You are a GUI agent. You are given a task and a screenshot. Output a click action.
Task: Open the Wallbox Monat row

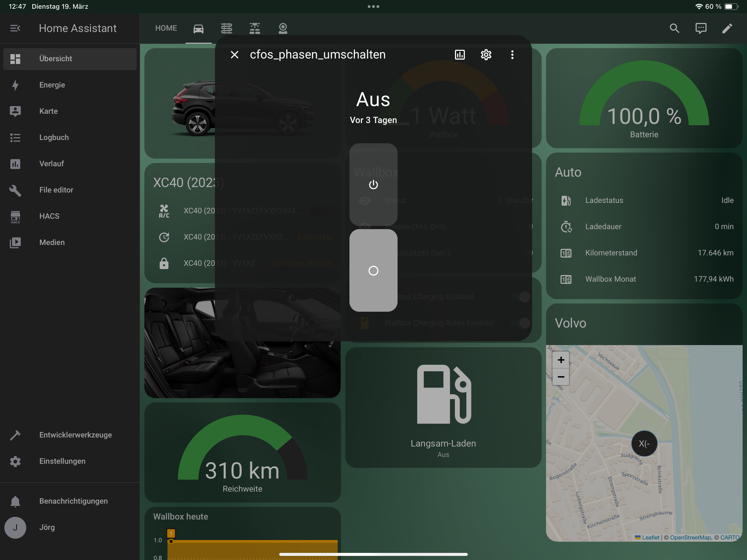click(x=644, y=279)
